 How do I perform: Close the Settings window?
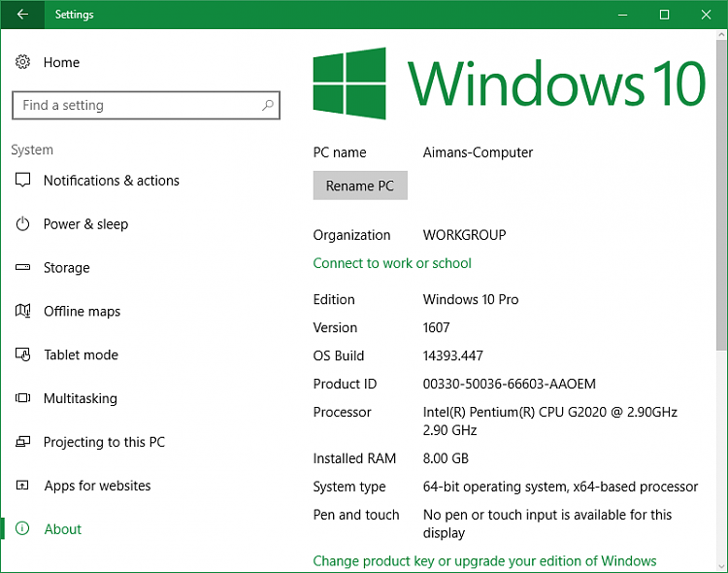coord(707,15)
